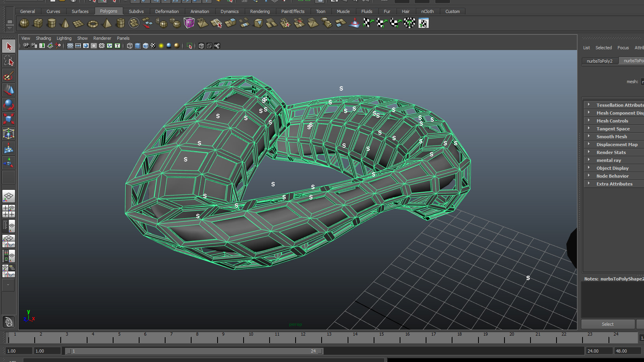Click the rightmost UV checker shelf icon
This screenshot has width=644, height=362.
(x=423, y=23)
